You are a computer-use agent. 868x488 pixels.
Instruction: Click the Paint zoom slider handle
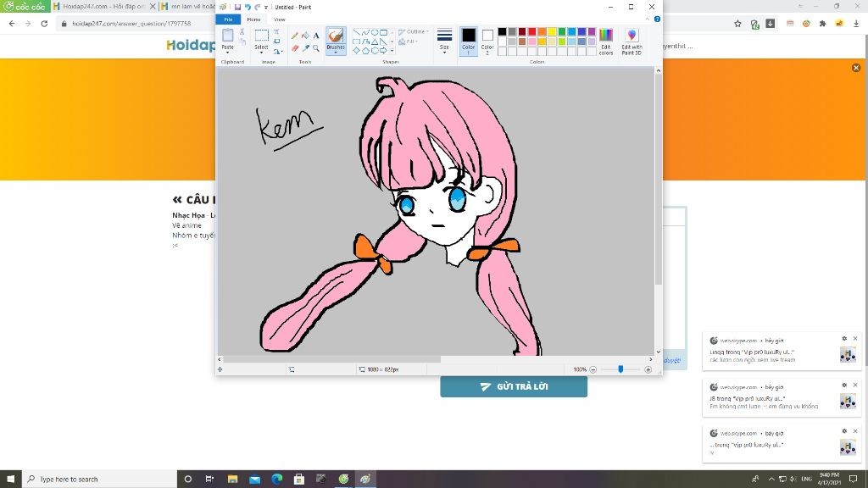click(620, 369)
